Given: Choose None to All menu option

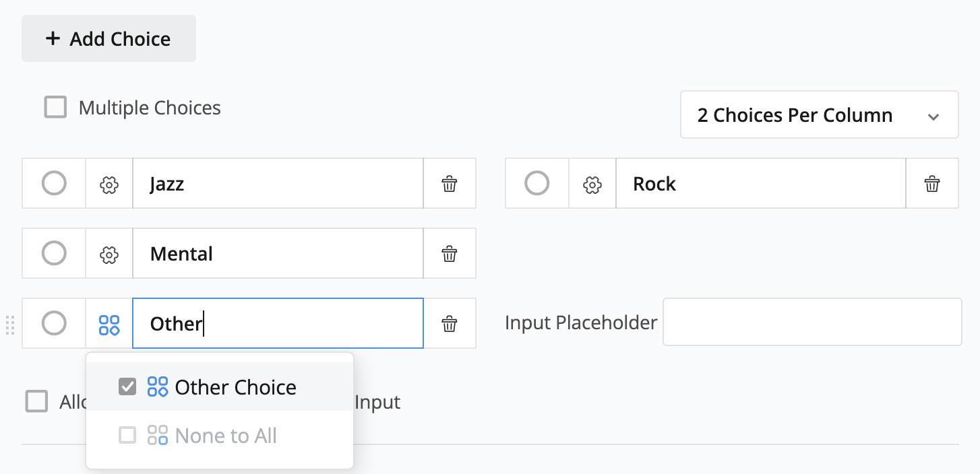Looking at the screenshot, I should tap(226, 436).
